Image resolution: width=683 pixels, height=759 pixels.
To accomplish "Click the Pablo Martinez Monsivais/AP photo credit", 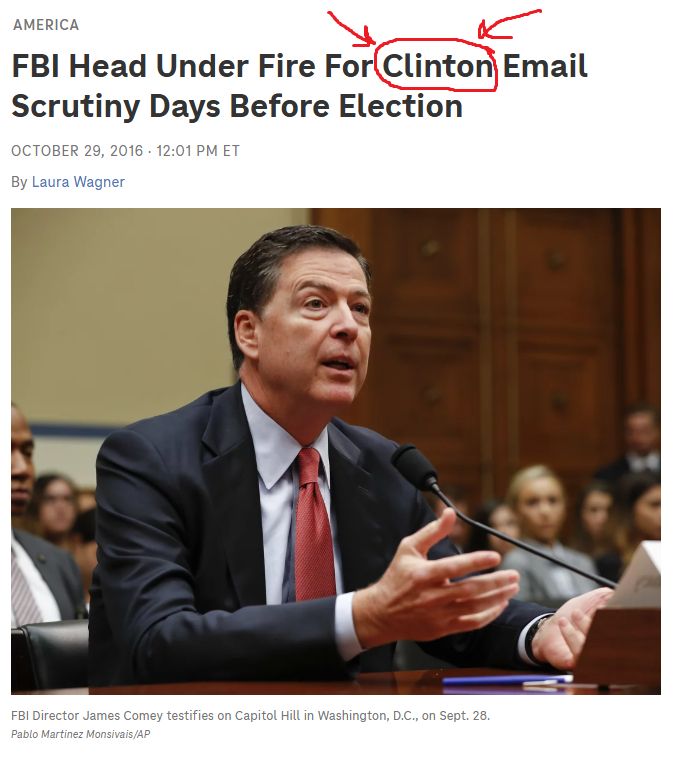I will [80, 734].
